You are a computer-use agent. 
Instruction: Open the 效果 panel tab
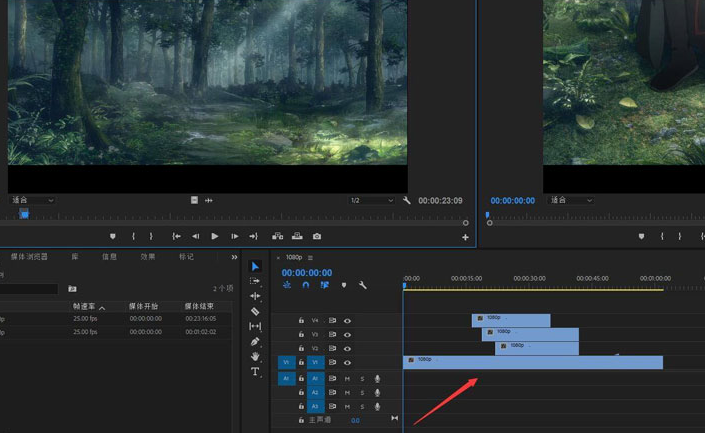pyautogui.click(x=148, y=257)
